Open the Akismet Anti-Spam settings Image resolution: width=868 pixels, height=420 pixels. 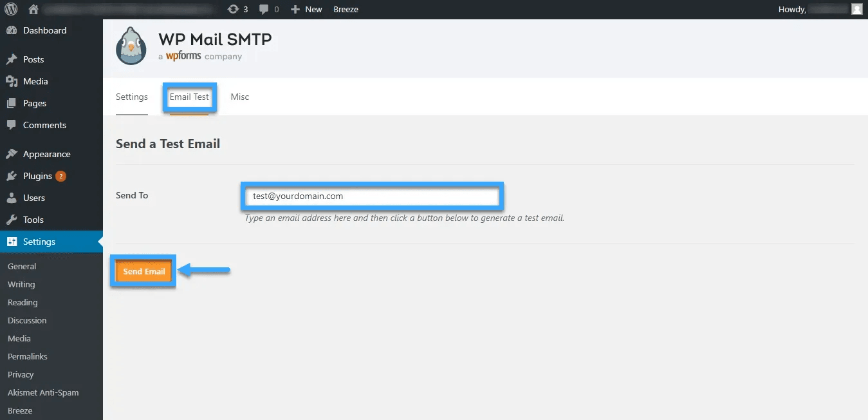[43, 392]
